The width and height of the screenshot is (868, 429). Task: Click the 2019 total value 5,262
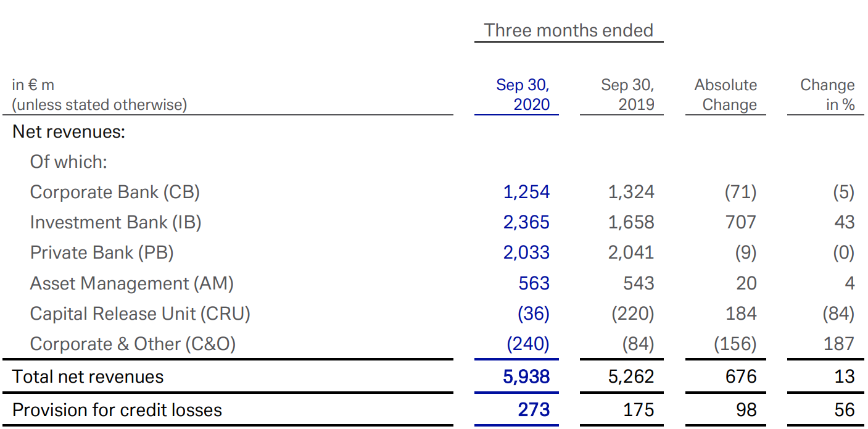tap(631, 377)
